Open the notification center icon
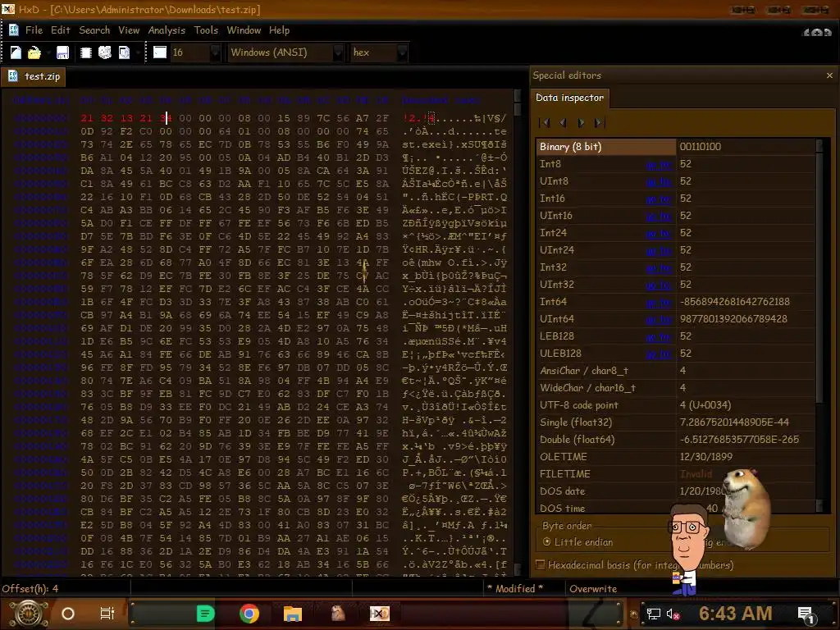The image size is (840, 630). [x=806, y=614]
